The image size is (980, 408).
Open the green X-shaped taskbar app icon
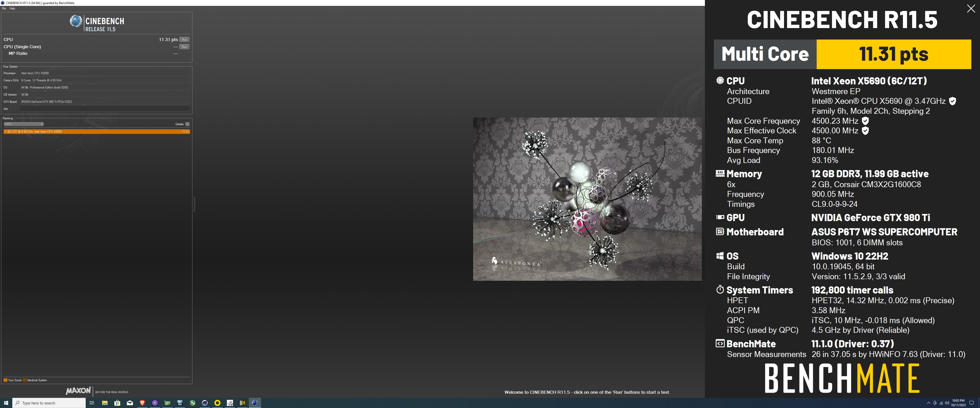click(x=192, y=403)
